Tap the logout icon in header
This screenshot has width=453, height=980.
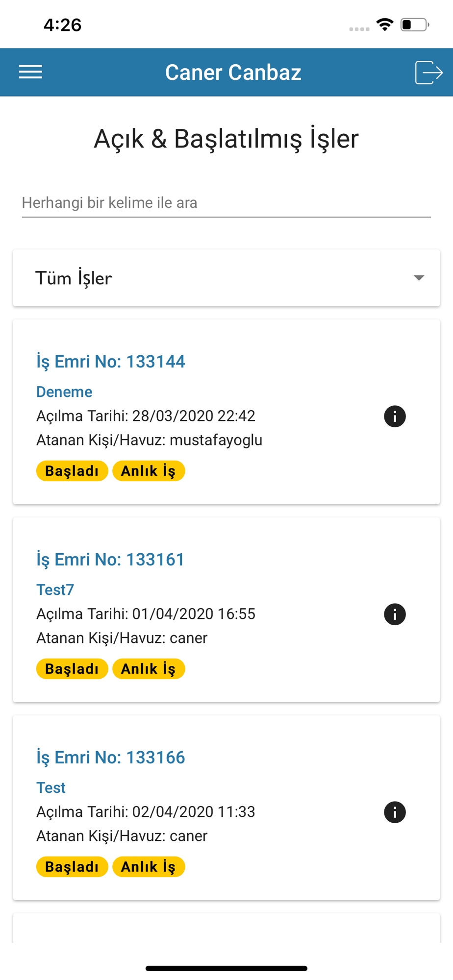pyautogui.click(x=429, y=73)
